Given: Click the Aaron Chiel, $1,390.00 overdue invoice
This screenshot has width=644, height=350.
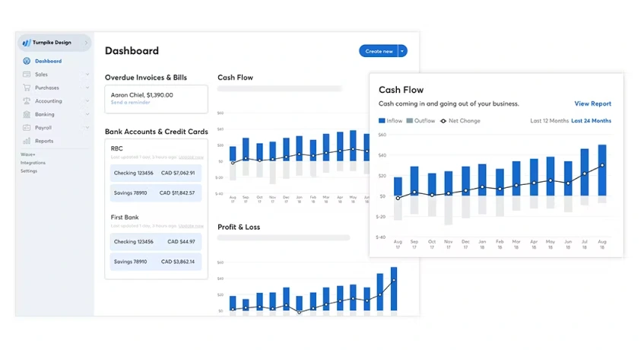Looking at the screenshot, I should click(x=141, y=95).
